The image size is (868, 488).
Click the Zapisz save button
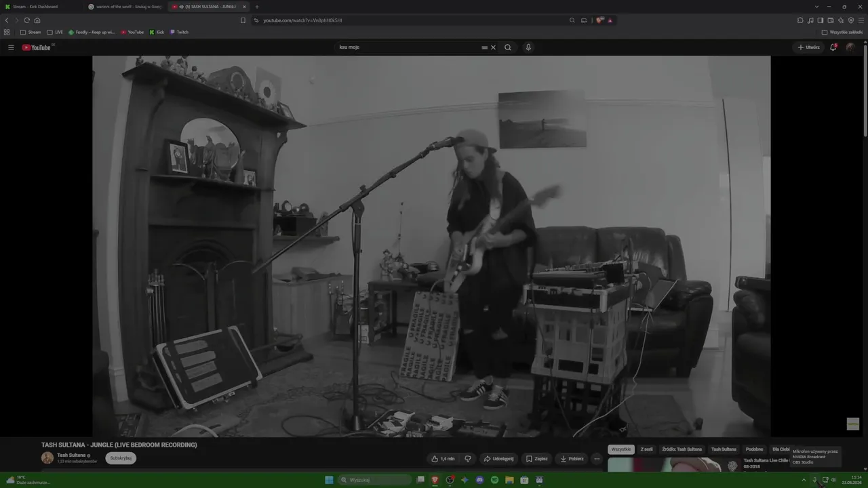[x=536, y=459]
